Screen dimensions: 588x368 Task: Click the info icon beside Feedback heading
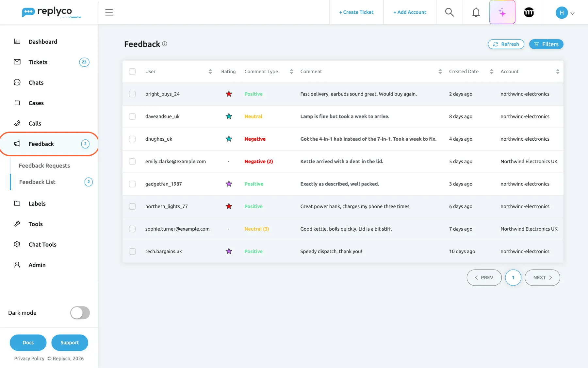(x=165, y=44)
